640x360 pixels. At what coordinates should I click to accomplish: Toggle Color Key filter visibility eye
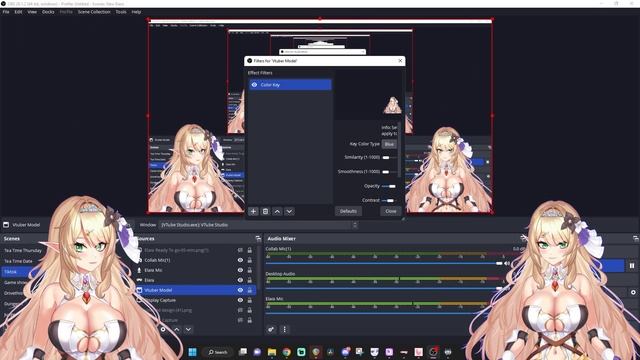[254, 85]
